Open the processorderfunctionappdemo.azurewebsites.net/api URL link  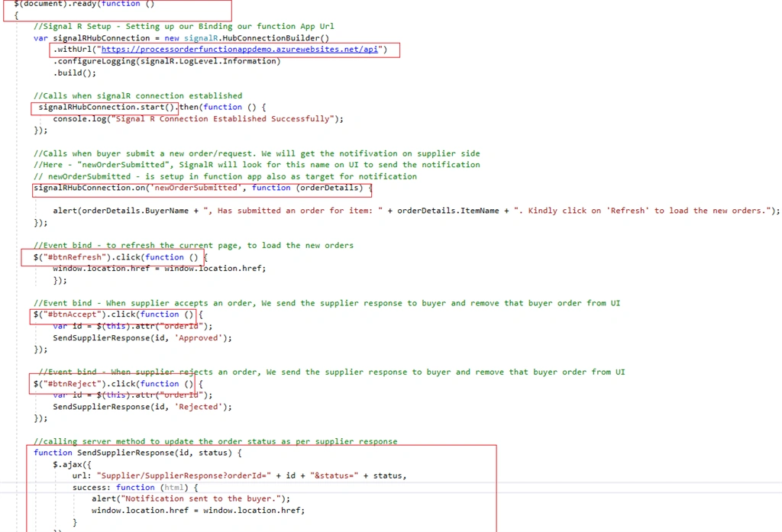(239, 50)
